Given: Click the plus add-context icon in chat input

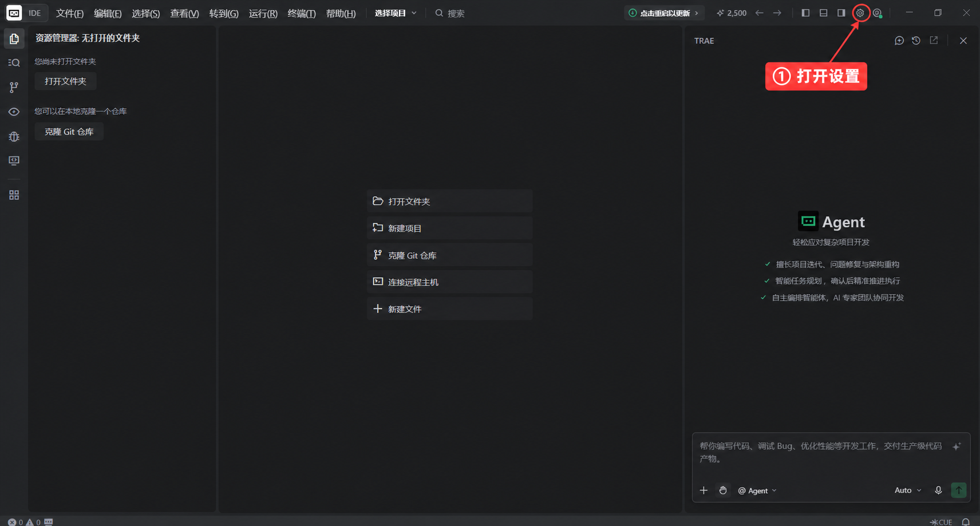Looking at the screenshot, I should point(704,491).
